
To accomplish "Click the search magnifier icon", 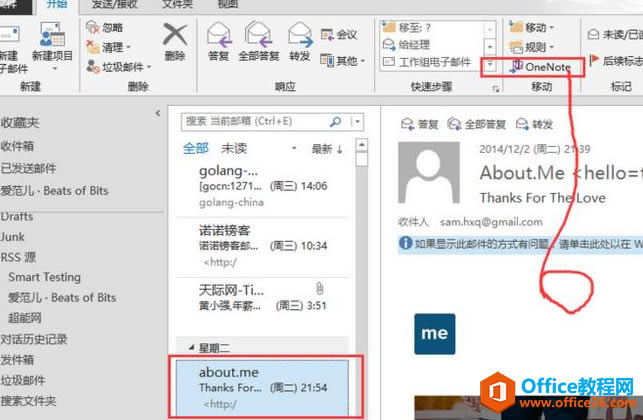I will (x=335, y=121).
